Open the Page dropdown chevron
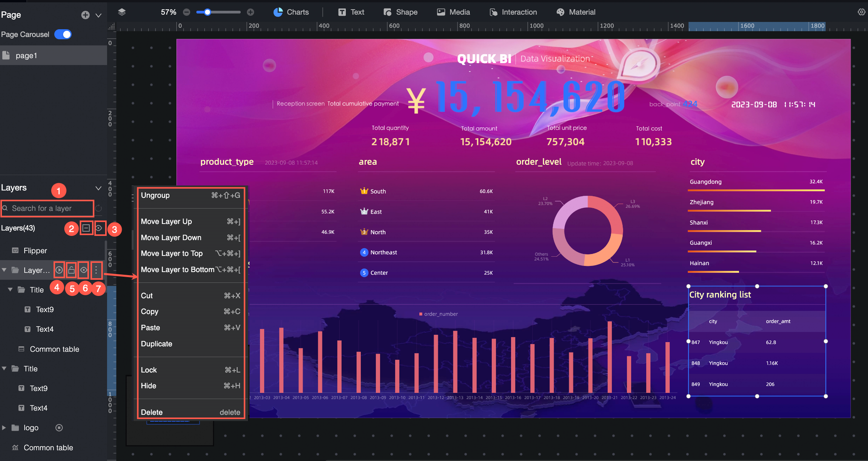The width and height of the screenshot is (868, 461). (98, 15)
